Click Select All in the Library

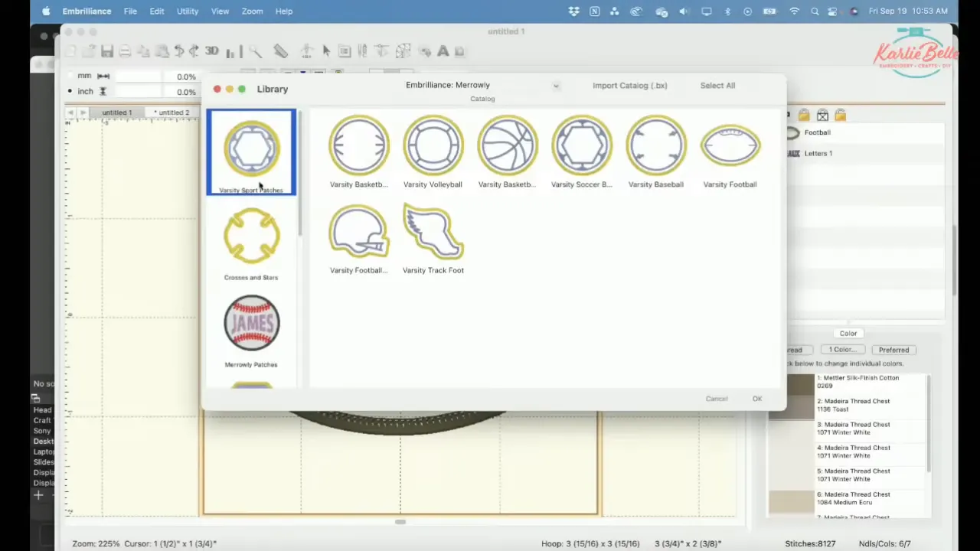[717, 85]
